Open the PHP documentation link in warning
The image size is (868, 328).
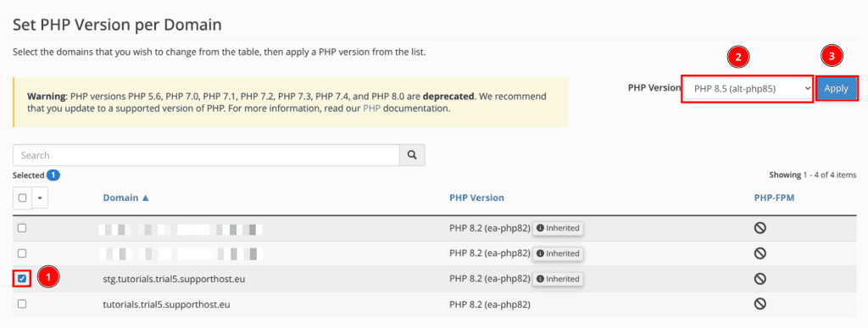pyautogui.click(x=372, y=109)
